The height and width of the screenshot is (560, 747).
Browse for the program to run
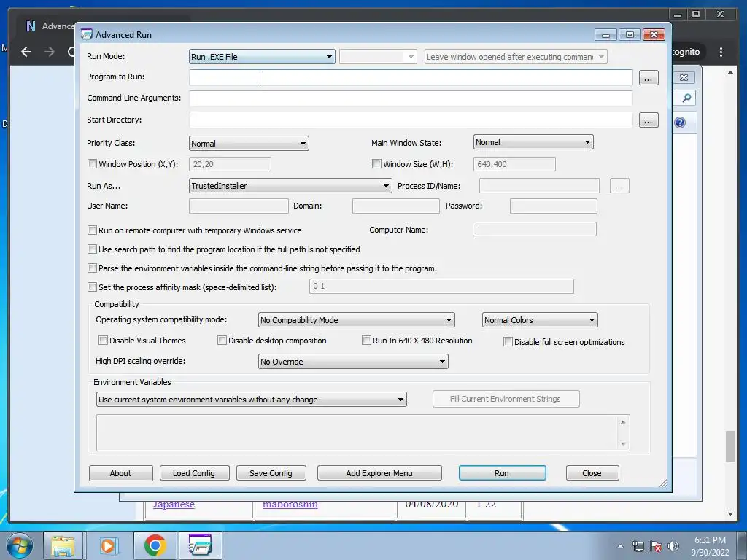(649, 78)
